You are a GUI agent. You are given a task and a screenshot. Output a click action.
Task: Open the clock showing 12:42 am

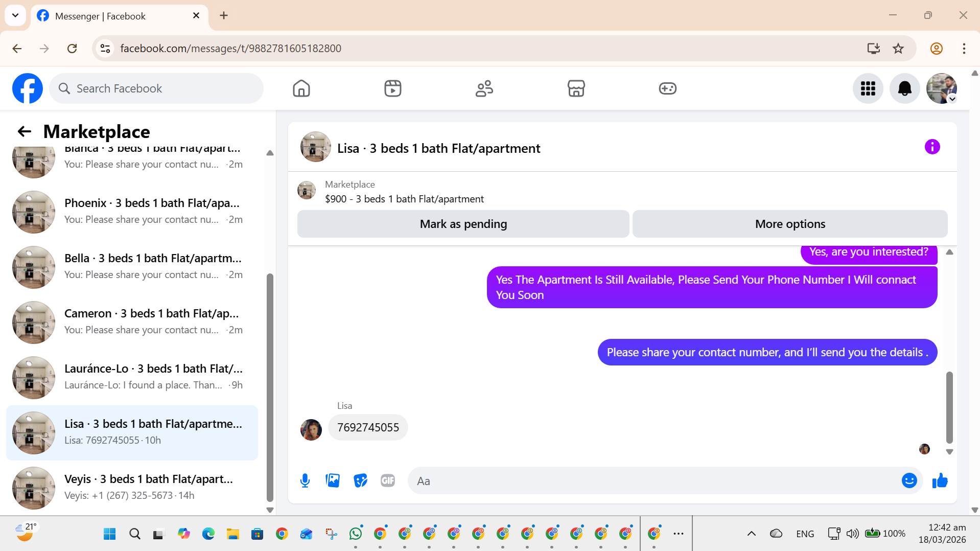pos(942,534)
